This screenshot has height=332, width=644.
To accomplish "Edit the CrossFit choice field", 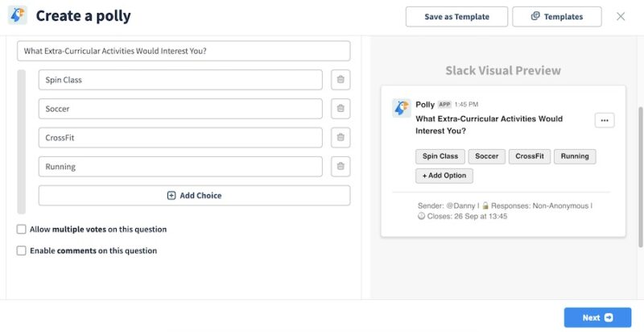I will [x=180, y=138].
